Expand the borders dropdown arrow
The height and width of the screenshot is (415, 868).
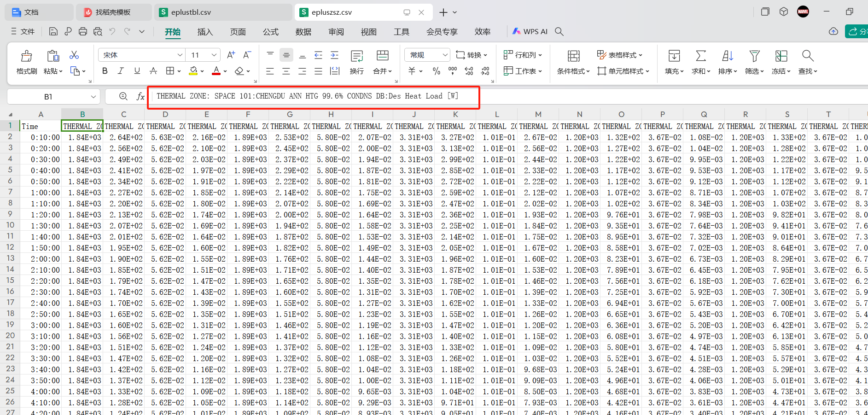coord(179,71)
